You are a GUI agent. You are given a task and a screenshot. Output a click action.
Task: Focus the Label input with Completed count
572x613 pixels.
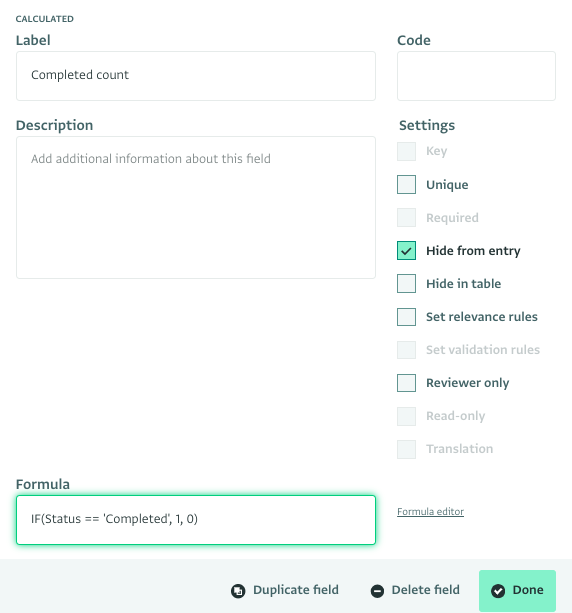(196, 76)
